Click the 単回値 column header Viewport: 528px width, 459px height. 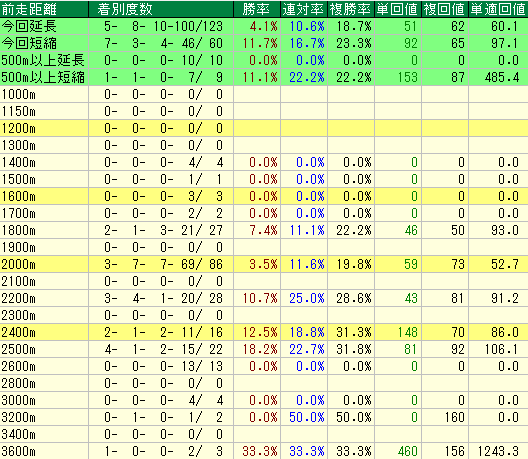click(398, 9)
